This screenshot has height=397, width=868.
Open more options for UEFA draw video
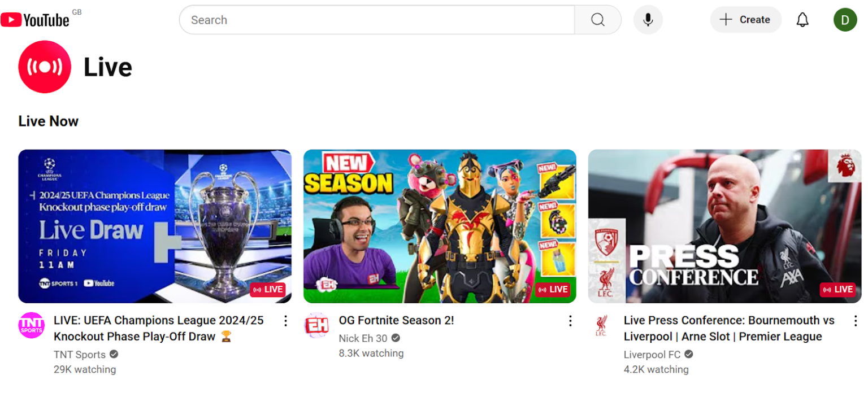point(285,321)
